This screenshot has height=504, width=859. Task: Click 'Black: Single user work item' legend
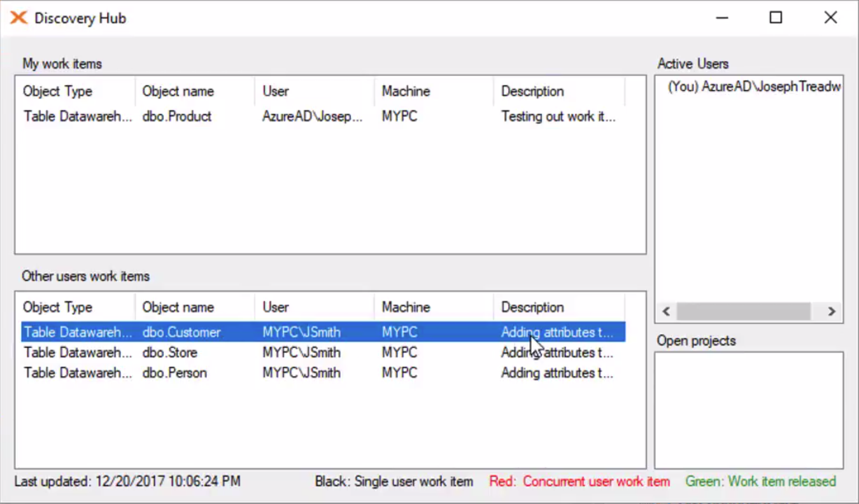394,481
